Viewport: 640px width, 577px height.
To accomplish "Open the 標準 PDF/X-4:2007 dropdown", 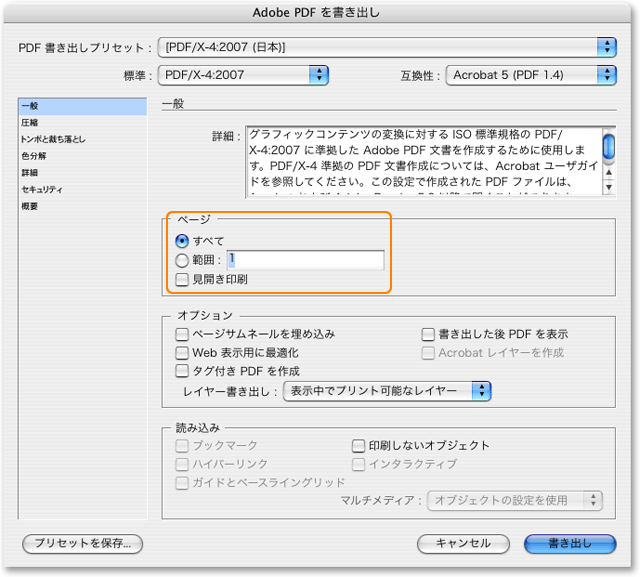I will [245, 74].
